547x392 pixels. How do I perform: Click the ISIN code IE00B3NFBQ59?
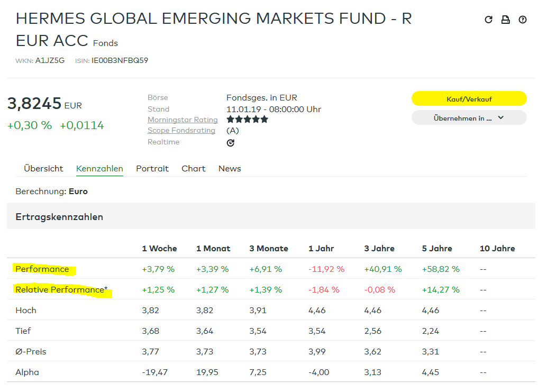coord(120,61)
